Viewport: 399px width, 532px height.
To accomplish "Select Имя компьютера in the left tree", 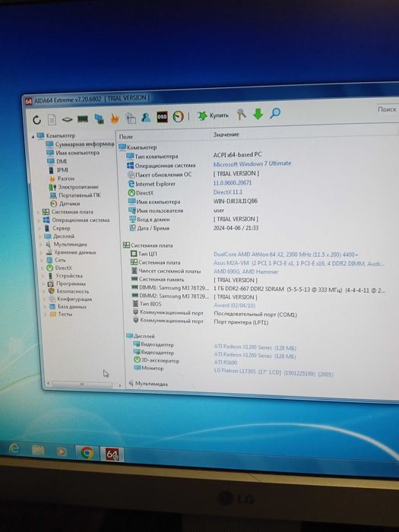I will (x=73, y=153).
